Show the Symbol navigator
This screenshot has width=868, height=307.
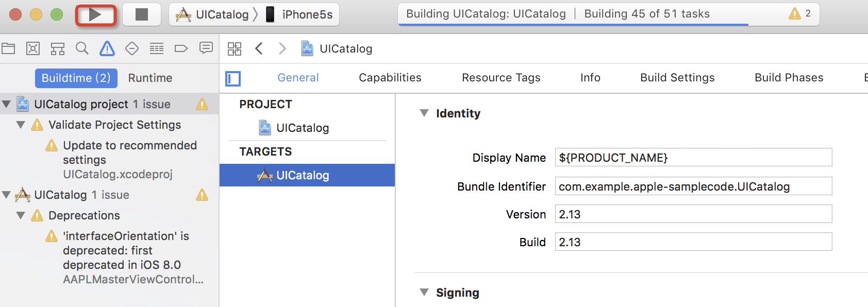58,49
